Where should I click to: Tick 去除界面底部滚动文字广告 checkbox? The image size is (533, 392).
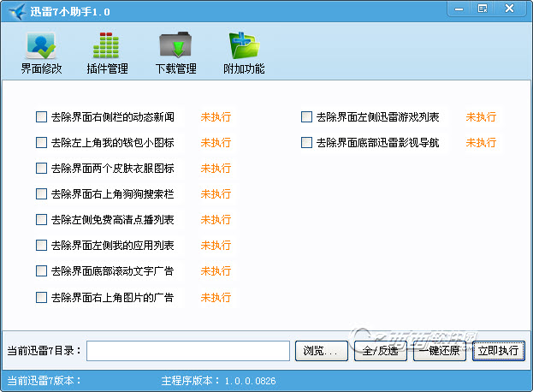point(41,271)
